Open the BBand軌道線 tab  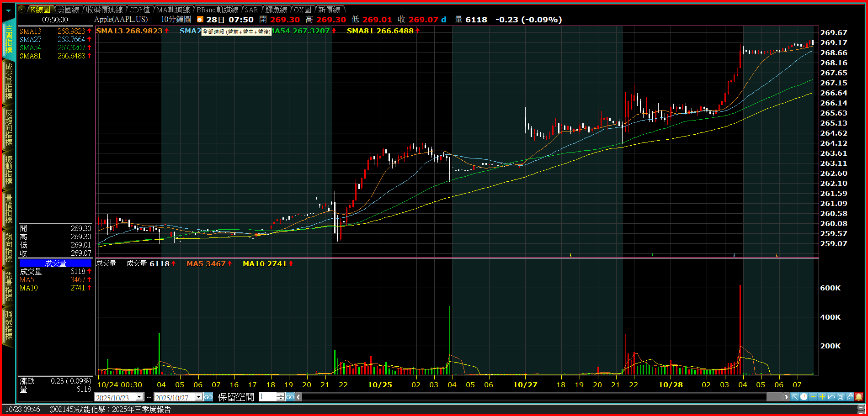coord(217,10)
